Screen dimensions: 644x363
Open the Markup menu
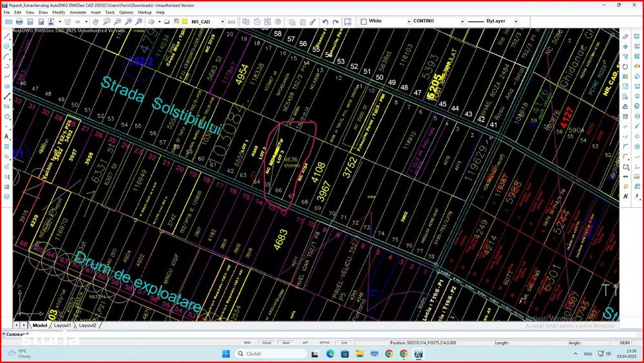point(144,12)
